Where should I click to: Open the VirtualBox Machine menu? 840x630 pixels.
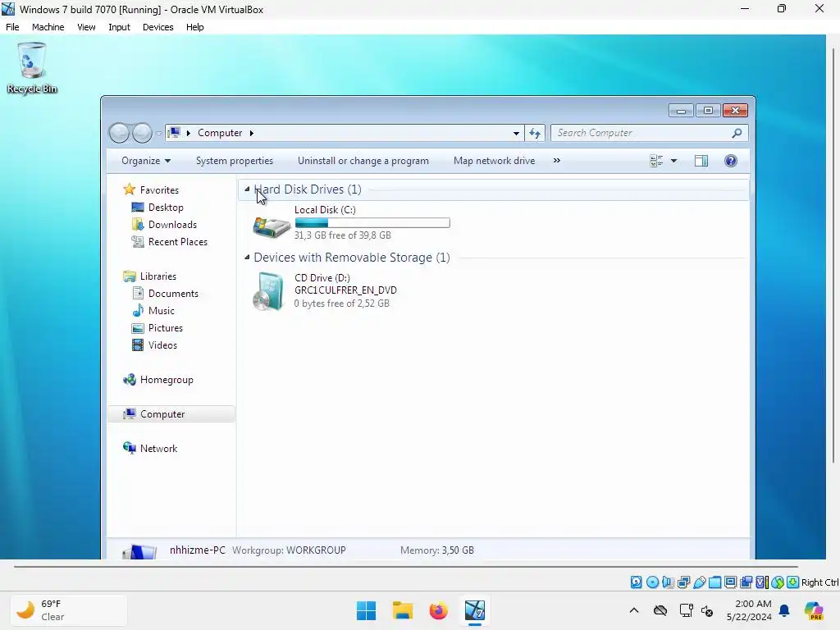pos(48,27)
